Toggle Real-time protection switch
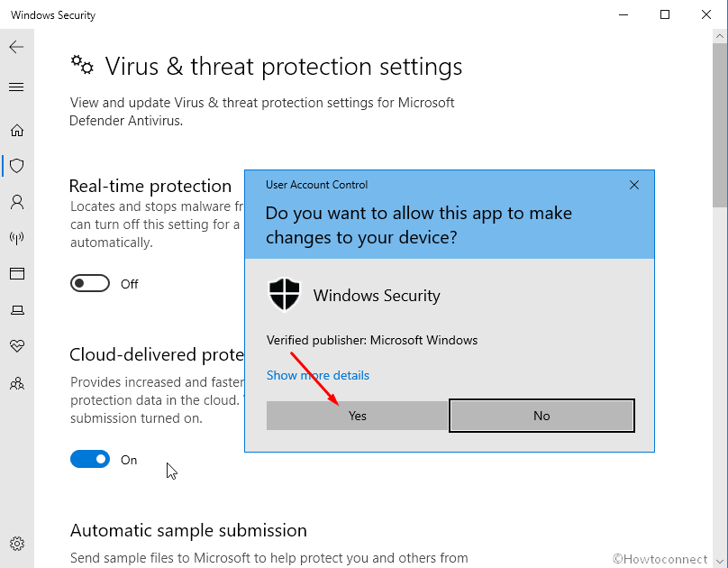 90,283
